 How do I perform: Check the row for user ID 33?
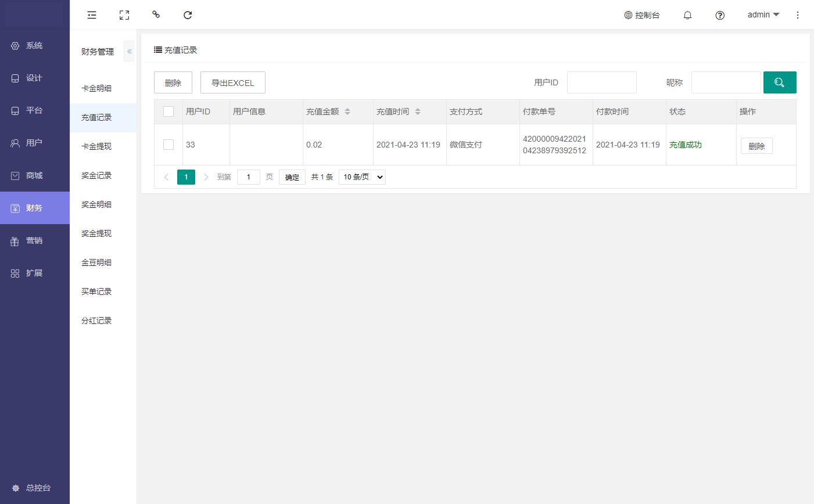point(168,145)
